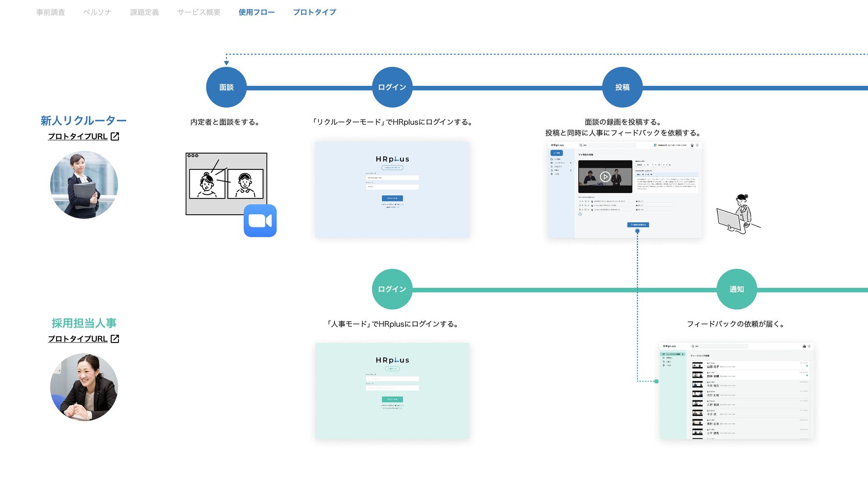
Task: Open the 使用フロー tab
Action: (256, 12)
